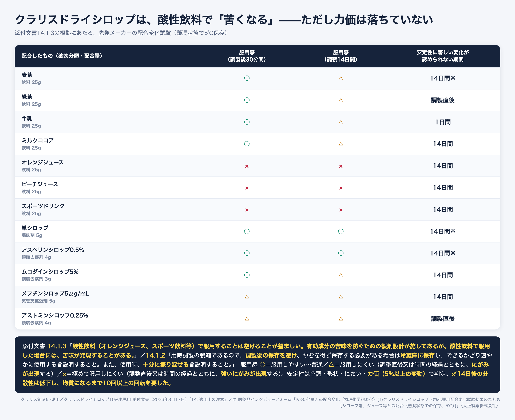Select the 牛乳 row label
This screenshot has width=515, height=420.
27,119
